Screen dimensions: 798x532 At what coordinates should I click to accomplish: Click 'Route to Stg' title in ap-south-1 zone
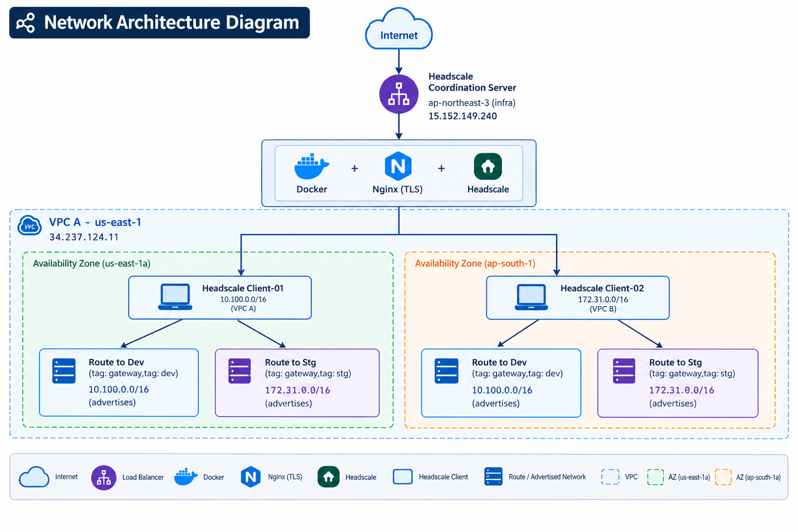pos(675,362)
